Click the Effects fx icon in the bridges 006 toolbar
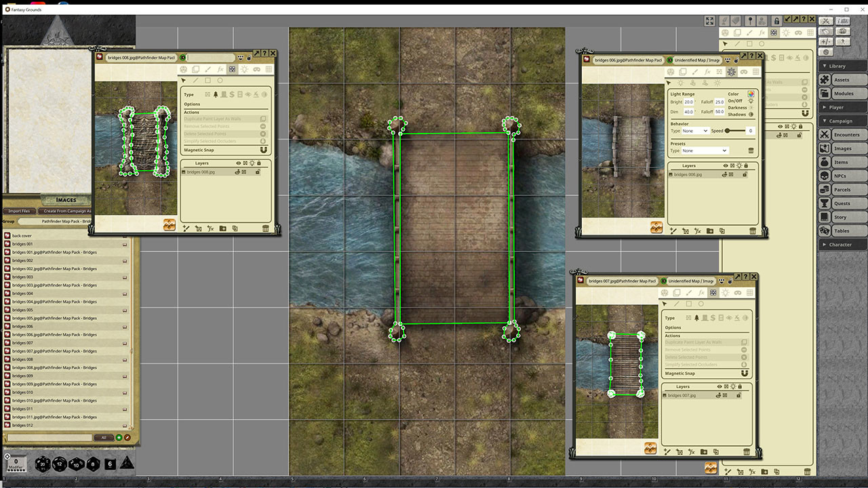Screen dimensions: 868x488 coord(707,71)
